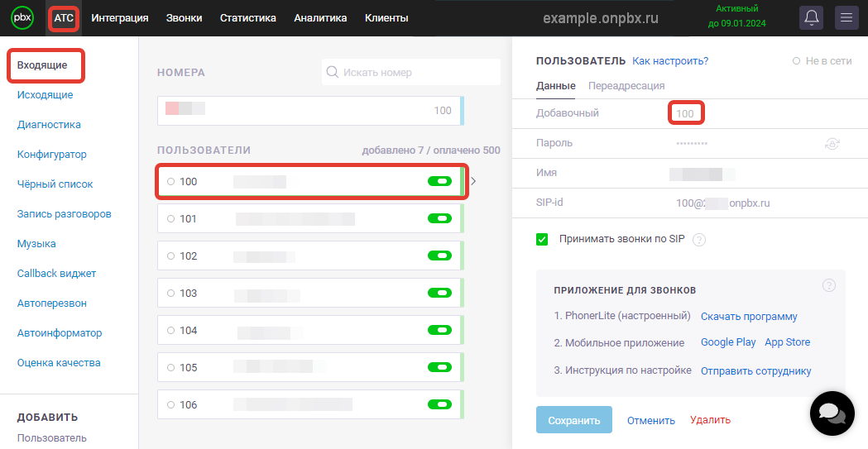This screenshot has height=449, width=868.
Task: Open Автоперезвон in sidebar
Action: tap(52, 303)
